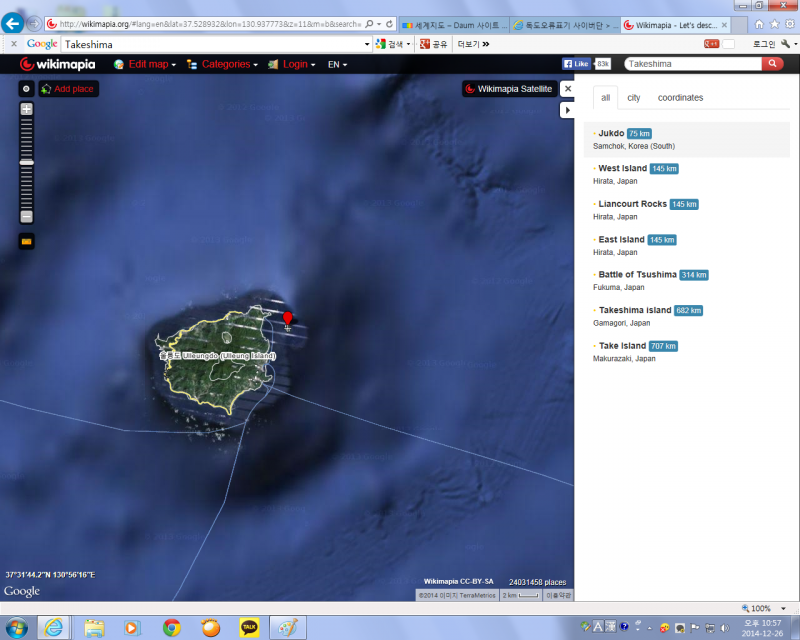The image size is (800, 640).
Task: Open the Categories dropdown menu
Action: point(229,64)
